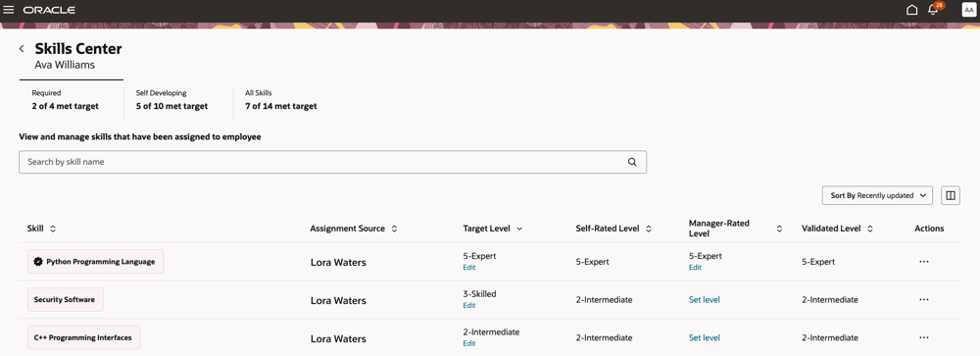Click the Ava Williams employee name
Viewport: 980px width, 356px height.
pyautogui.click(x=65, y=64)
